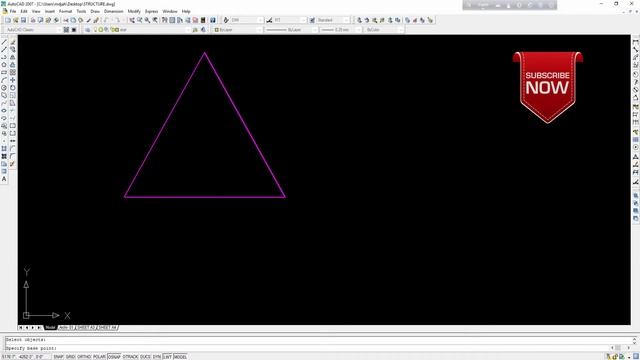The image size is (640, 360).
Task: Click the Redo arrow button
Action: pyautogui.click(x=118, y=20)
